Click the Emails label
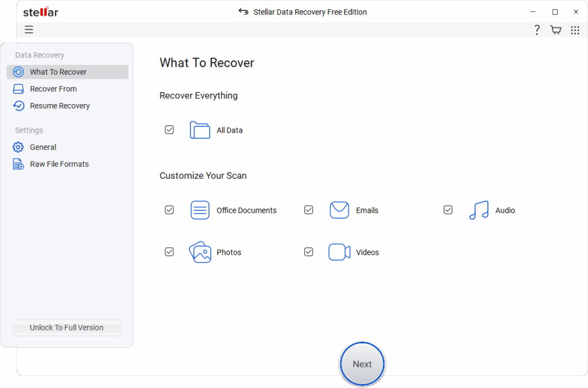 367,210
